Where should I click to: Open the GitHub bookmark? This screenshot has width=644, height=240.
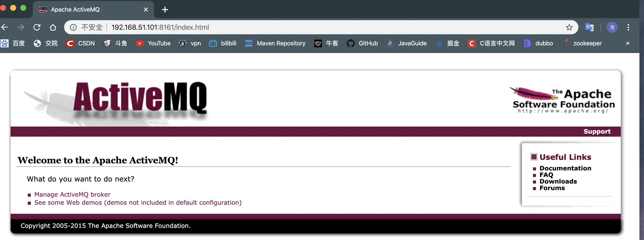362,43
